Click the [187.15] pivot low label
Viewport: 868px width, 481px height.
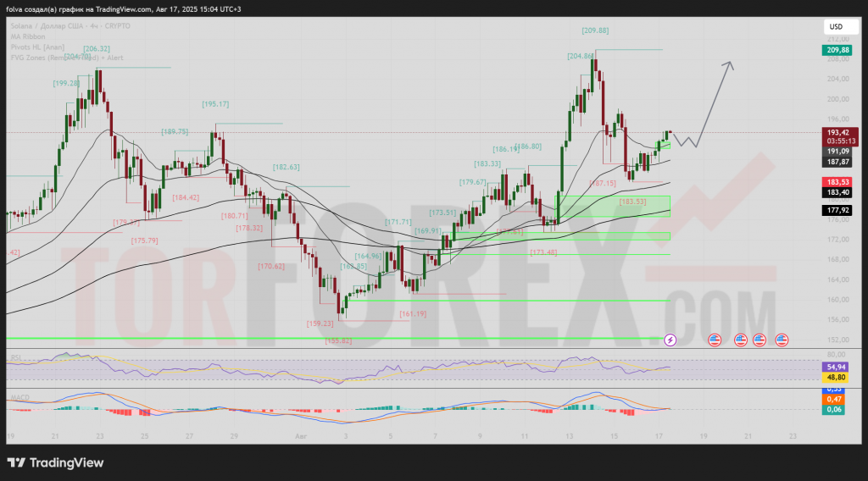pos(603,183)
